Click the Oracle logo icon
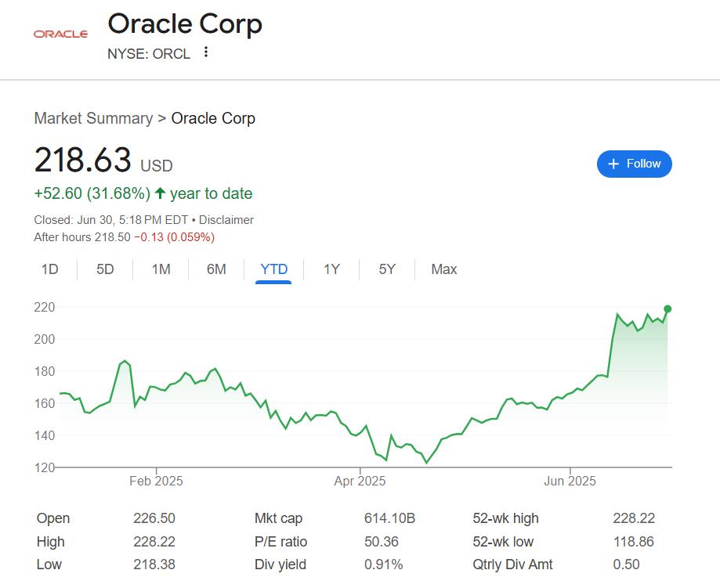The height and width of the screenshot is (588, 720). [x=60, y=34]
